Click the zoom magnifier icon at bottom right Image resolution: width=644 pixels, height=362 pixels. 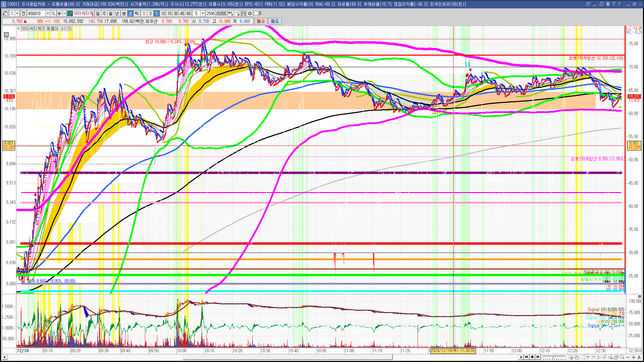click(622, 357)
